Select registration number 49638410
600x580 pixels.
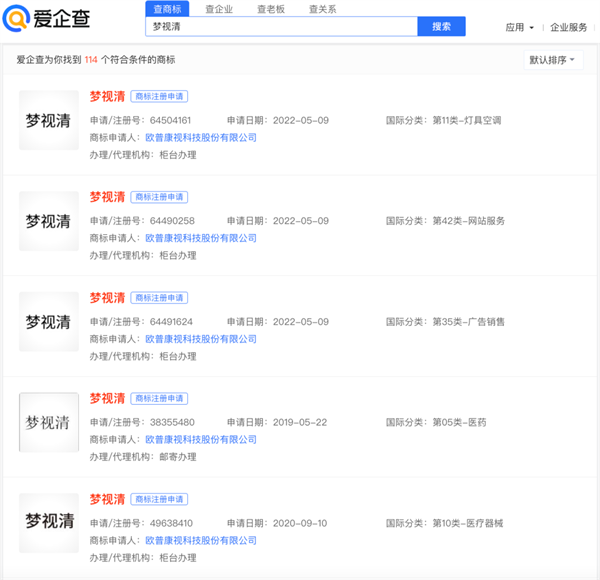click(171, 523)
